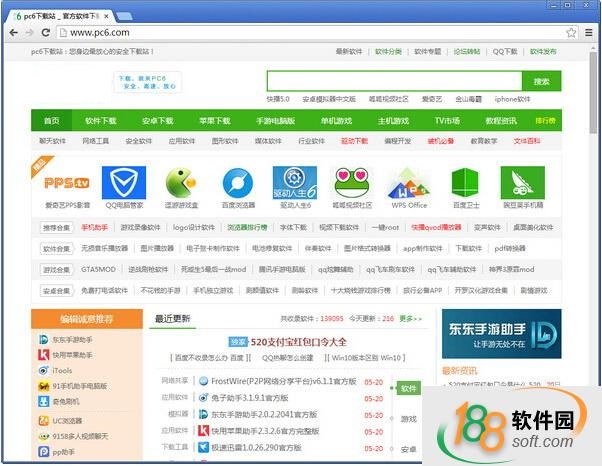Image resolution: width=602 pixels, height=466 pixels.
Task: Open 排行榜 at navigation bar end
Action: (546, 121)
